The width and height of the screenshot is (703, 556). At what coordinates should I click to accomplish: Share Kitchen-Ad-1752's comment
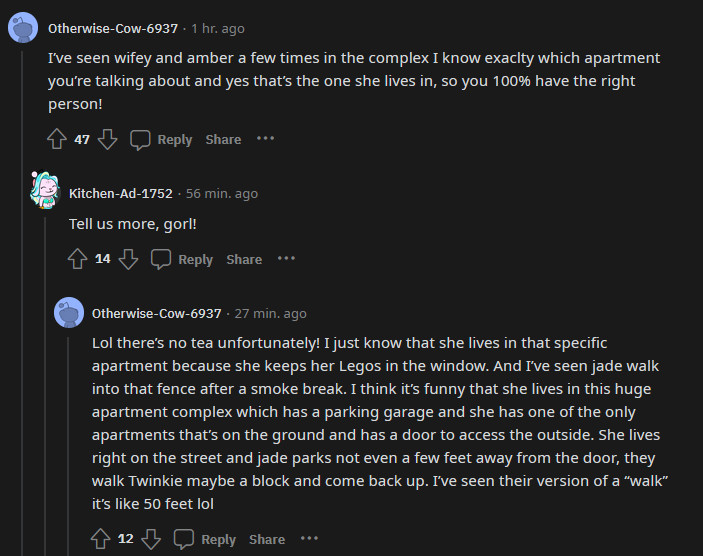click(x=244, y=259)
